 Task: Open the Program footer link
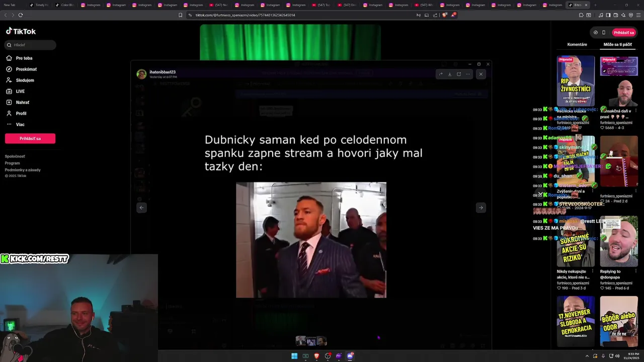[13, 163]
